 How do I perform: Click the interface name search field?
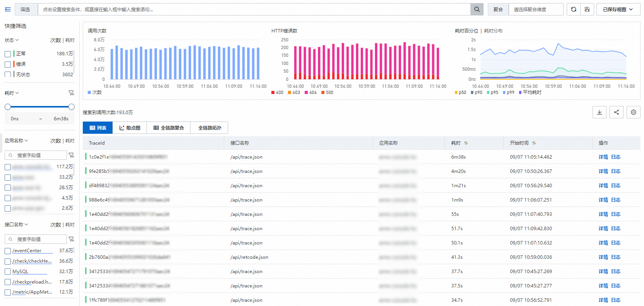point(36,239)
